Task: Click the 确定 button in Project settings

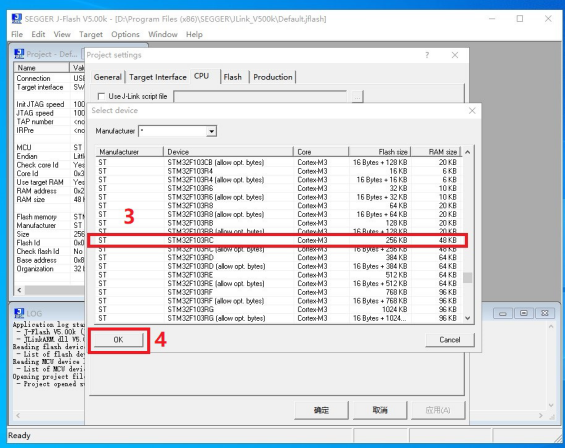Action: point(321,410)
